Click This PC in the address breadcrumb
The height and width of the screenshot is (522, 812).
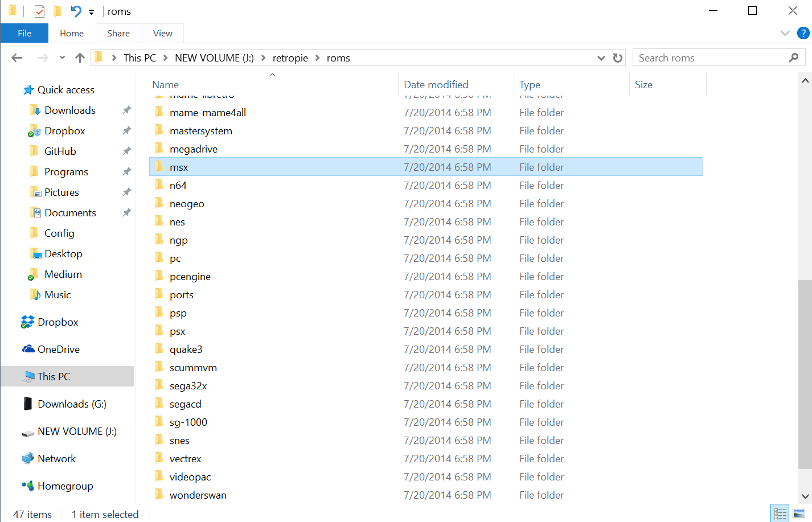click(x=140, y=58)
